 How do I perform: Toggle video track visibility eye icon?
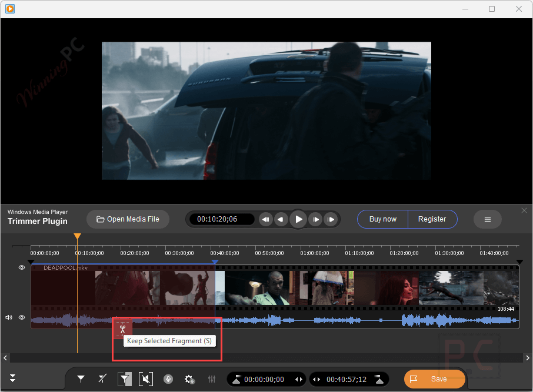coord(22,267)
